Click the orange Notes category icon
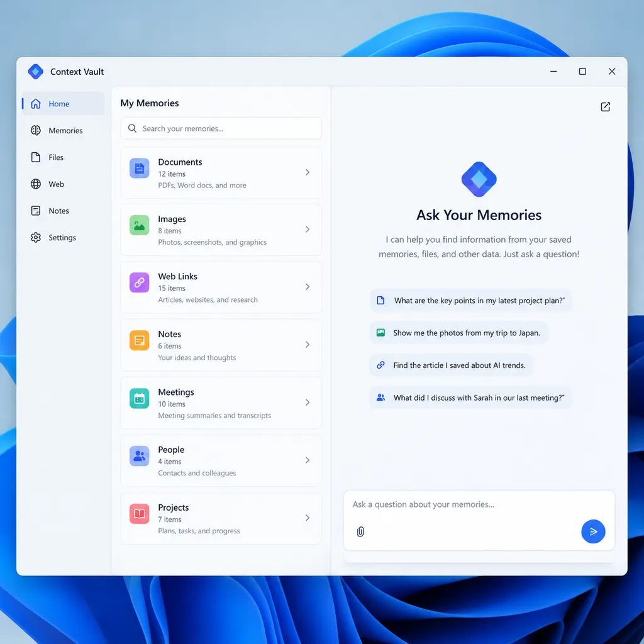 (x=139, y=340)
